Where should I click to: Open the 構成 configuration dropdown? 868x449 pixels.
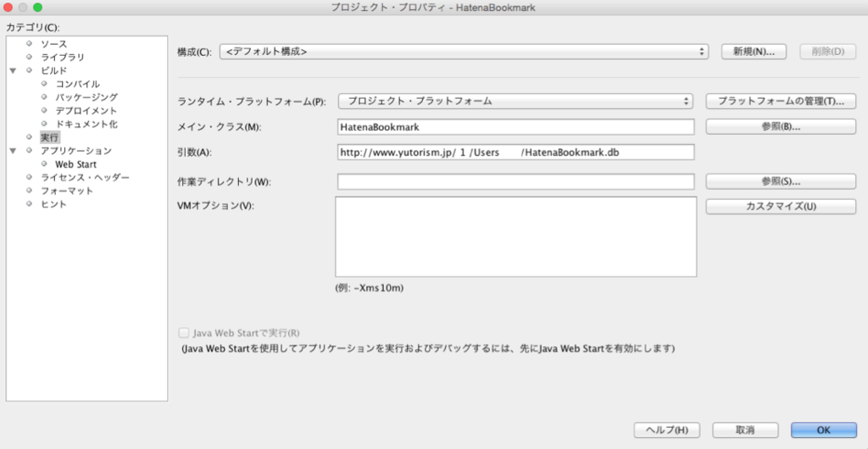pos(464,52)
